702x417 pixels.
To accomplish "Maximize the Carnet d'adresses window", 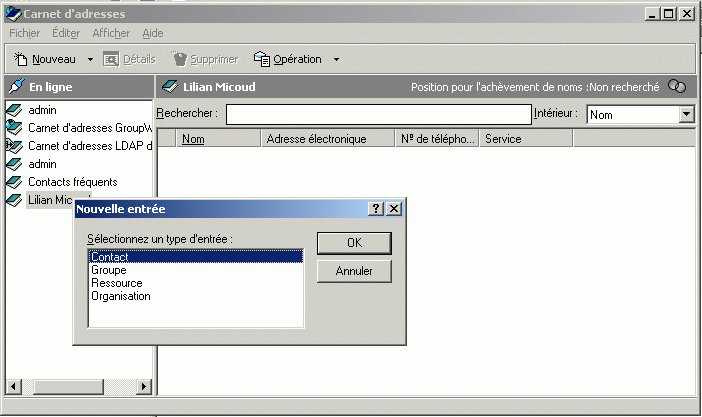I will [668, 14].
